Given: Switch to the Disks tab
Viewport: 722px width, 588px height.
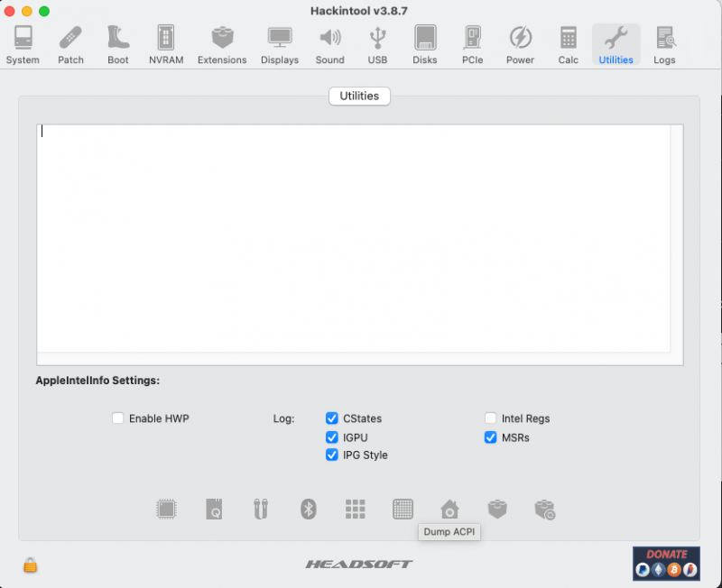Looking at the screenshot, I should (424, 44).
